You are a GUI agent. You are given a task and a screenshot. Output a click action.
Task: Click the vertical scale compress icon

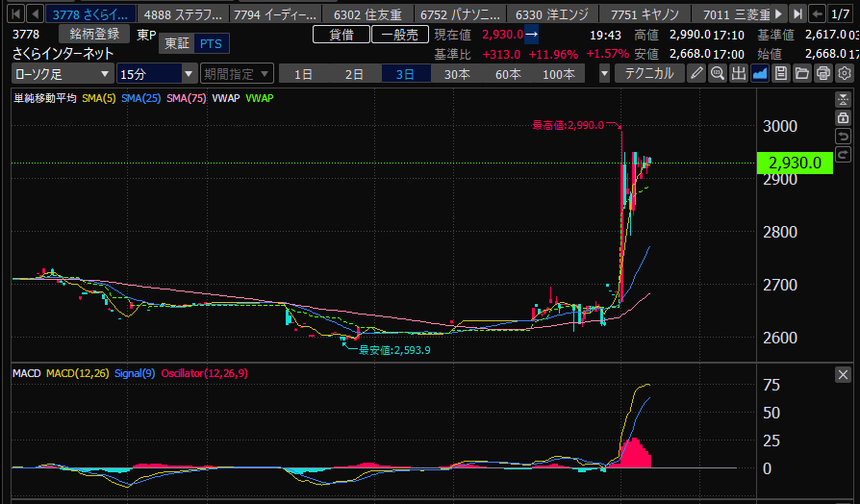(x=843, y=99)
